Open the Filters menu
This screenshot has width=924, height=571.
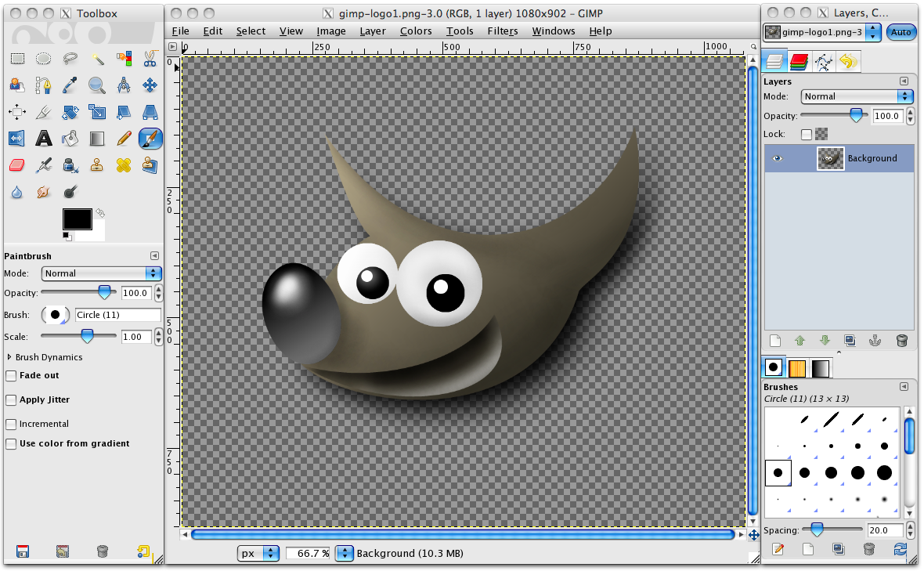(x=502, y=31)
